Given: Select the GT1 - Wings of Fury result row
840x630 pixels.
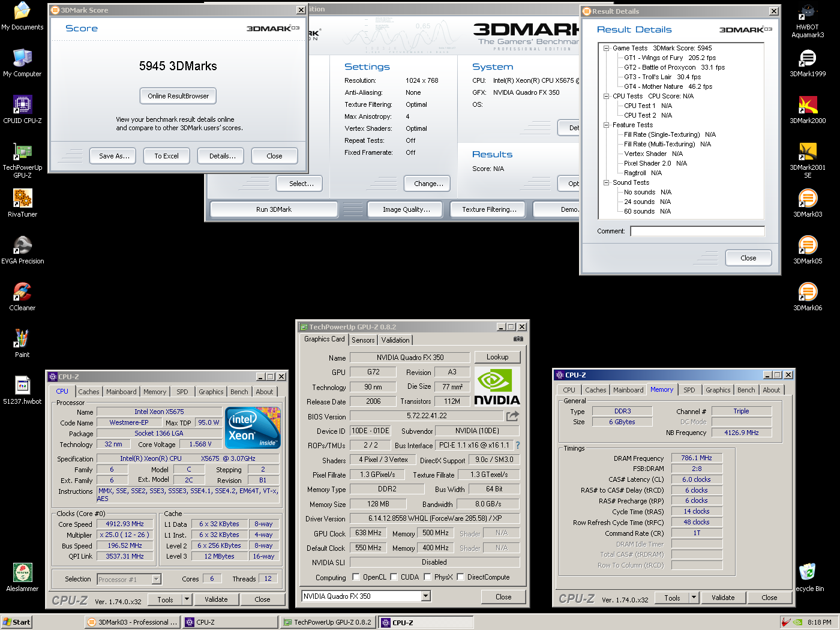Looking at the screenshot, I should click(670, 58).
